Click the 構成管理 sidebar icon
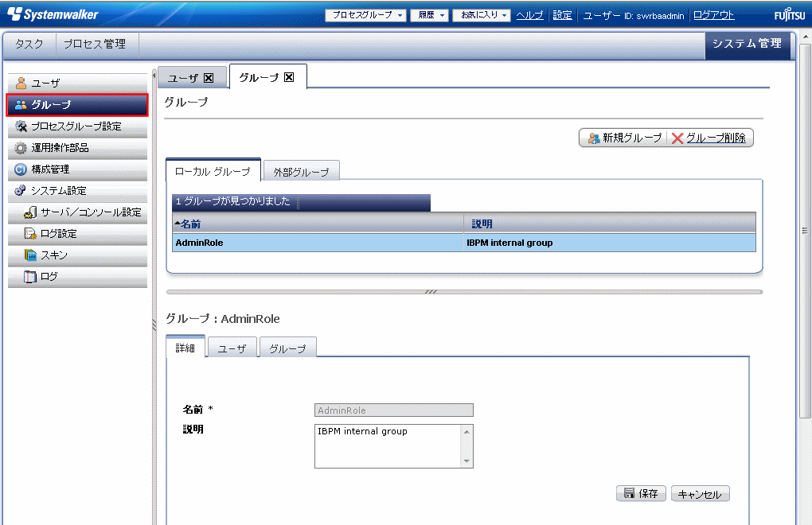This screenshot has height=525, width=812. [x=21, y=169]
